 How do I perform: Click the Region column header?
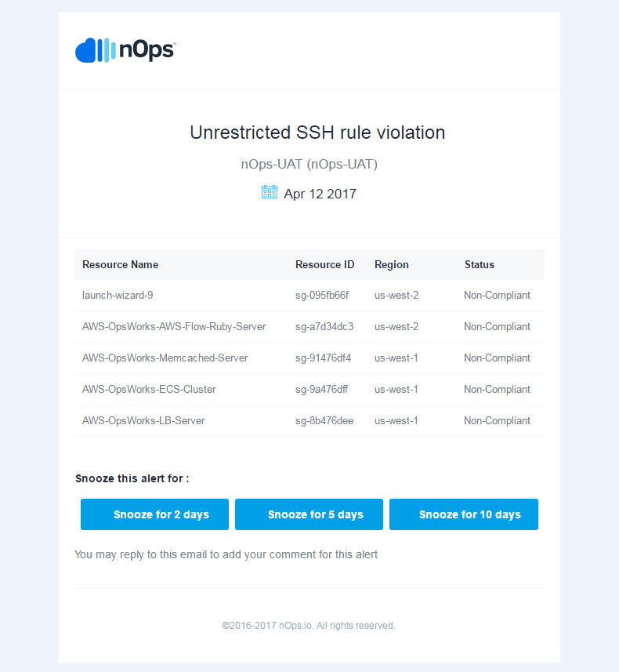click(392, 265)
